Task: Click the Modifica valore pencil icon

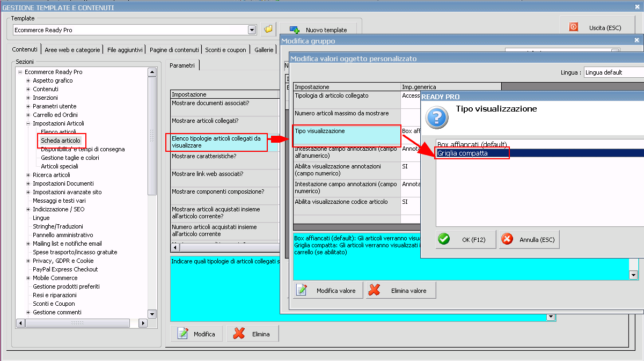Action: [302, 290]
